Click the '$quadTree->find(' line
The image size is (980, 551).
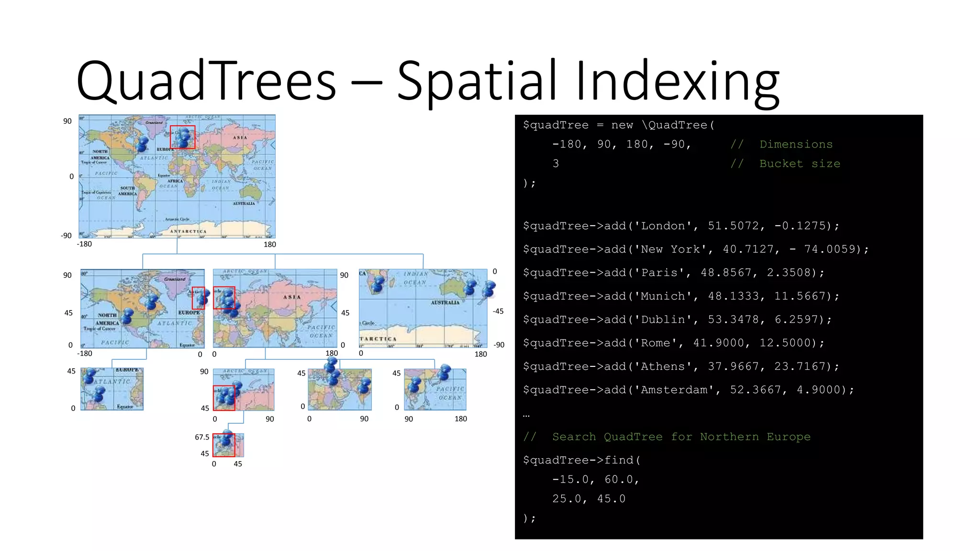pyautogui.click(x=582, y=460)
